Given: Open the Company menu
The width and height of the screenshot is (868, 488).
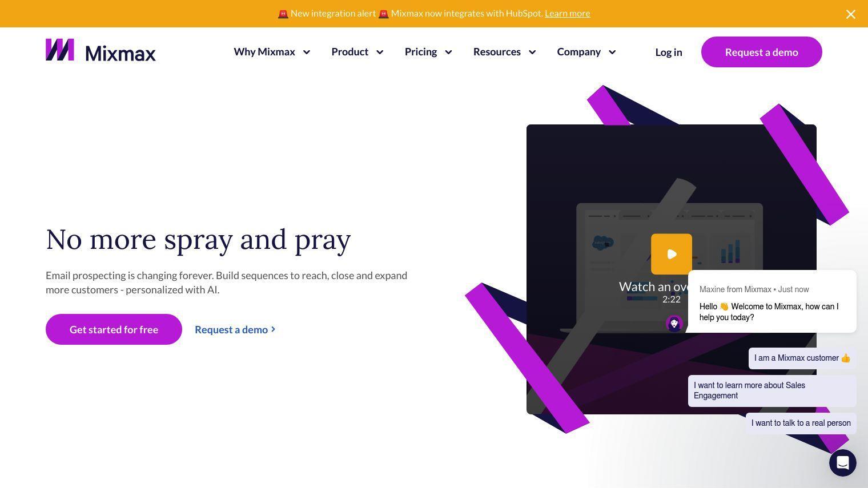Looking at the screenshot, I should pyautogui.click(x=578, y=52).
